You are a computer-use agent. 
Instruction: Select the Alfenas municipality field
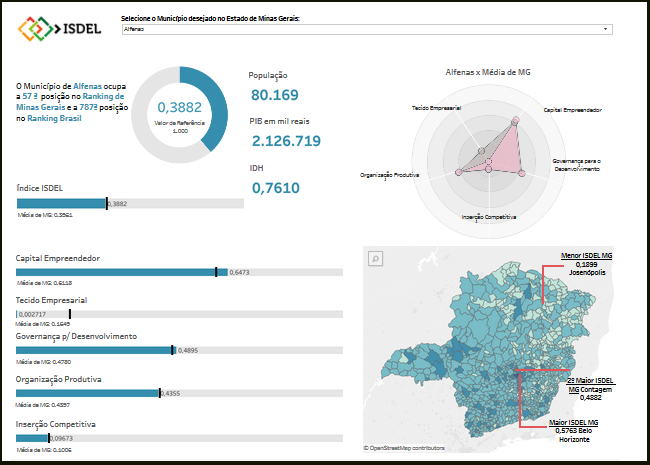coord(360,30)
